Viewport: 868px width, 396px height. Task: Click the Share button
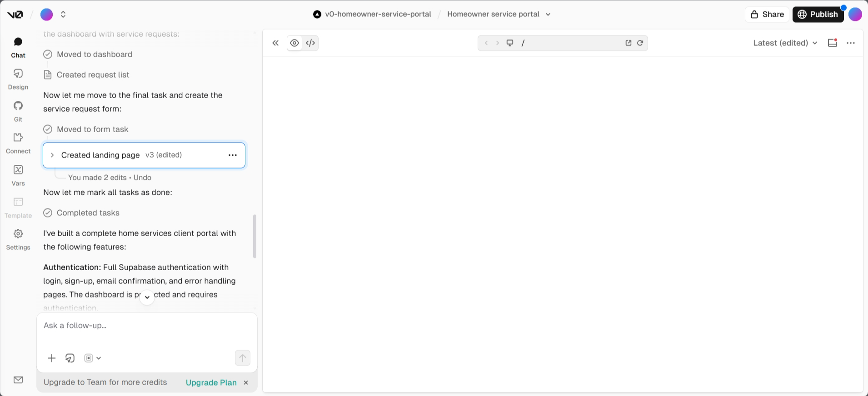[767, 15]
